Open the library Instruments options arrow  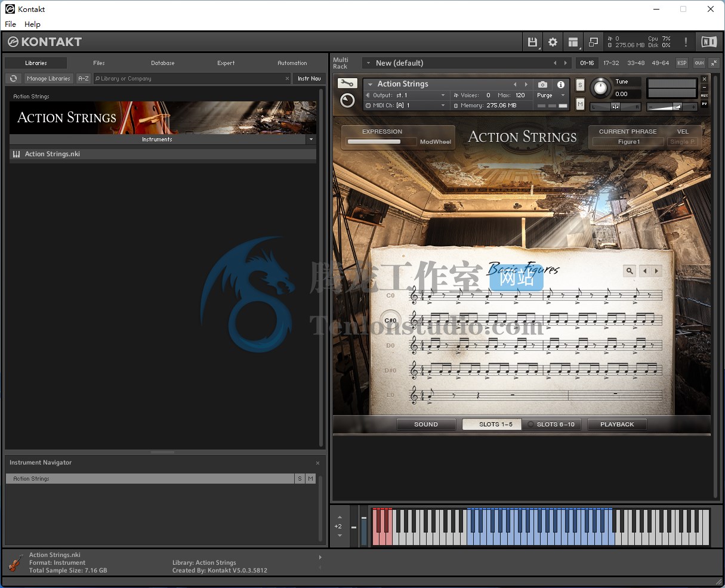click(311, 139)
